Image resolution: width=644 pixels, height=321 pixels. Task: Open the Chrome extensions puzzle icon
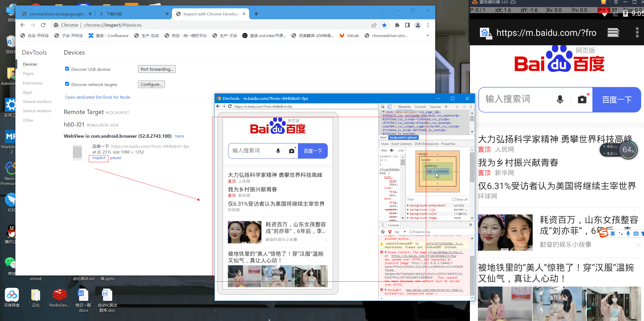pos(397,25)
